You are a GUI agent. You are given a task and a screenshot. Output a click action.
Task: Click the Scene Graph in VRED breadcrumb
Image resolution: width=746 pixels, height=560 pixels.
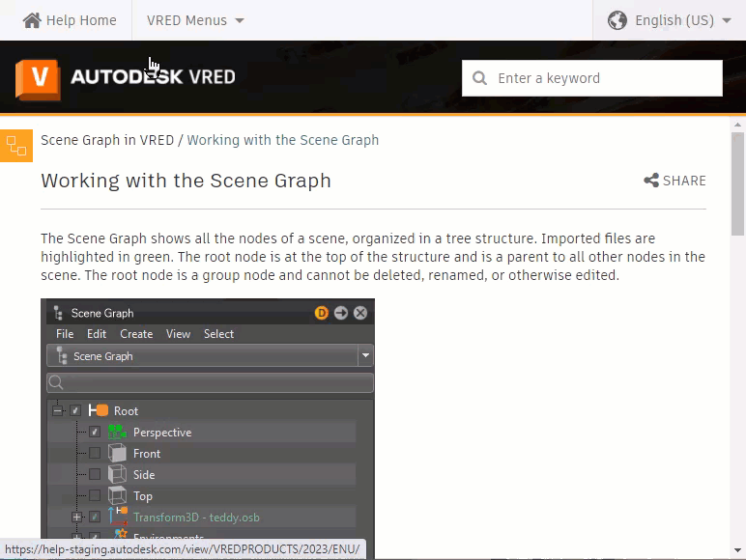[x=107, y=140]
